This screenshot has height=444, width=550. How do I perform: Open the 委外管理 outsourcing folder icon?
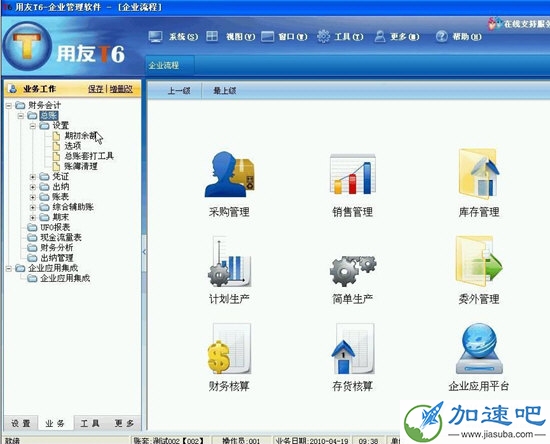pos(479,262)
